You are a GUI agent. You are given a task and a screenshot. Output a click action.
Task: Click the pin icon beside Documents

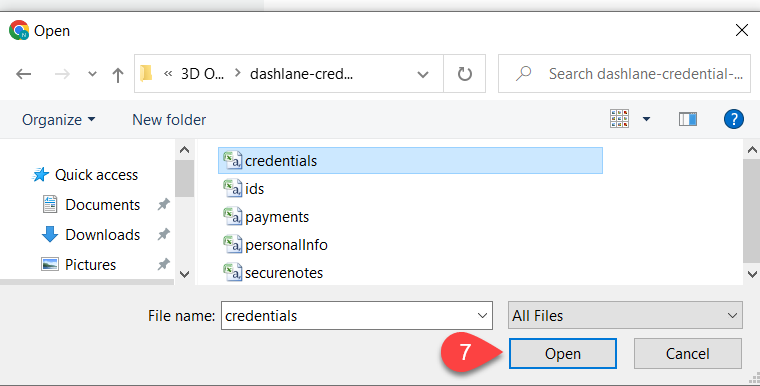pos(163,205)
